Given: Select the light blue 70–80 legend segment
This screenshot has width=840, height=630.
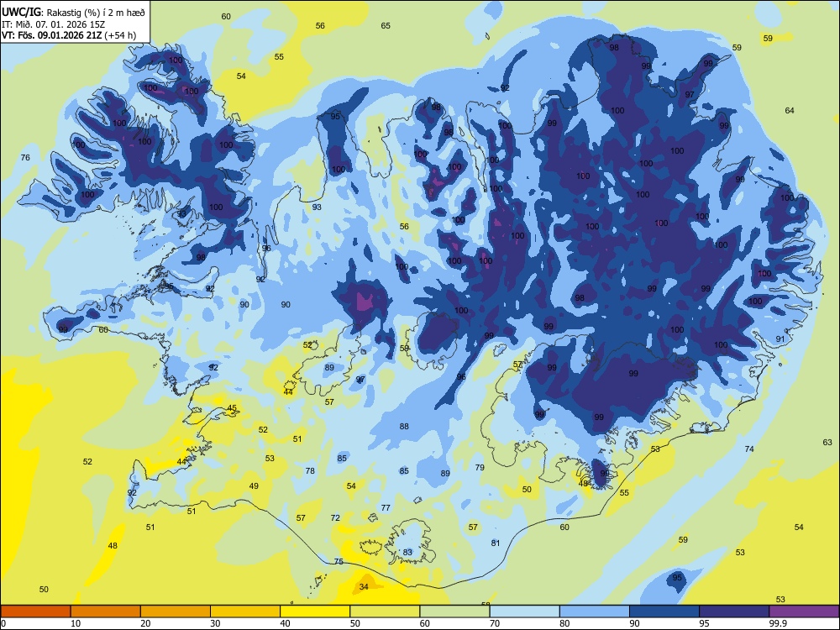Looking at the screenshot, I should coord(524,612).
